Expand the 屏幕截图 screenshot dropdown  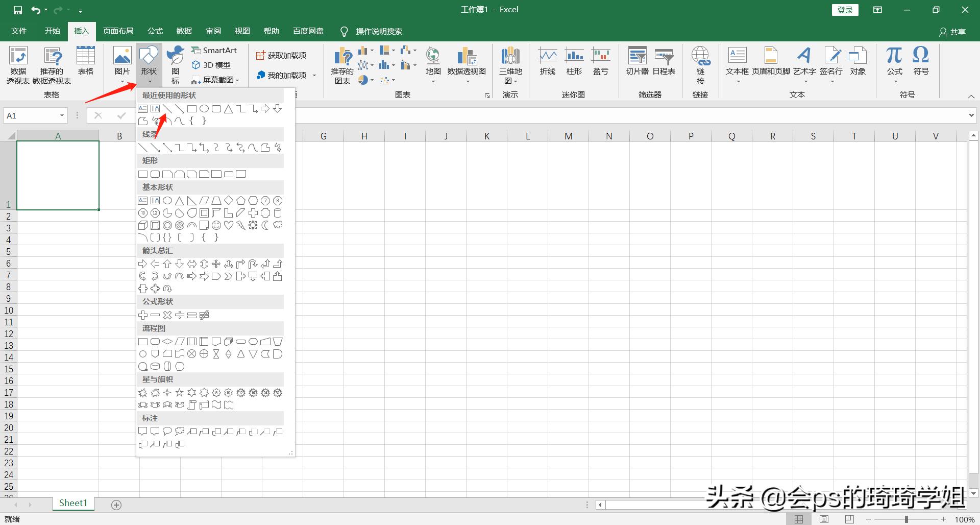[x=237, y=80]
